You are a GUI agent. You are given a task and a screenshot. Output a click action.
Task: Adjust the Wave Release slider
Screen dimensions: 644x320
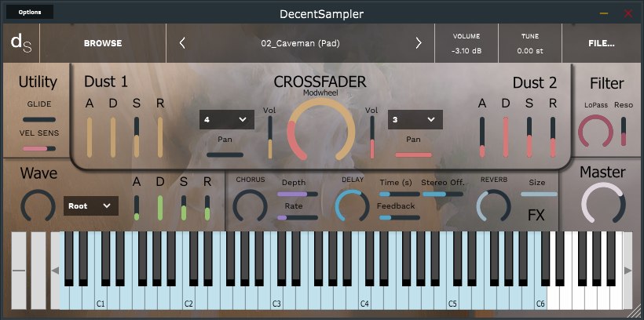(207, 208)
